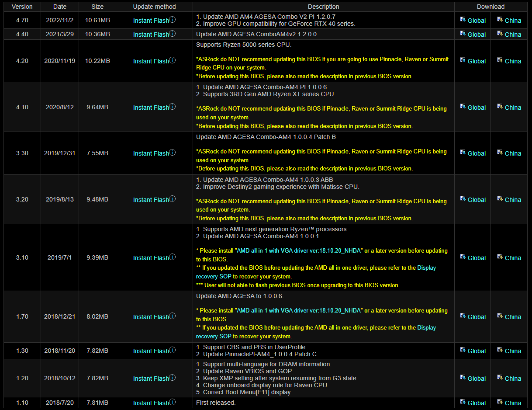Screen dimensions: 532x410
Task: Click the China download icon for BIOS 4.70
Action: (x=500, y=20)
